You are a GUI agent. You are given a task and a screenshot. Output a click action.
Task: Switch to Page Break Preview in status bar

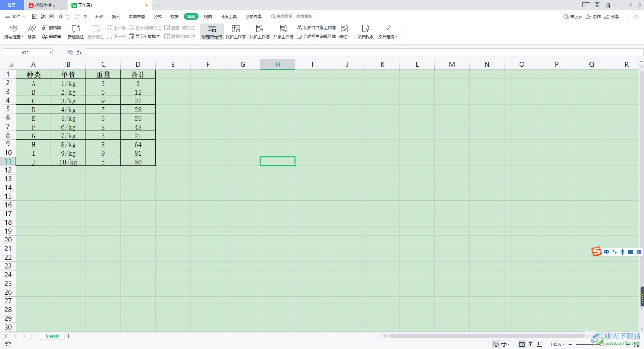(539, 344)
